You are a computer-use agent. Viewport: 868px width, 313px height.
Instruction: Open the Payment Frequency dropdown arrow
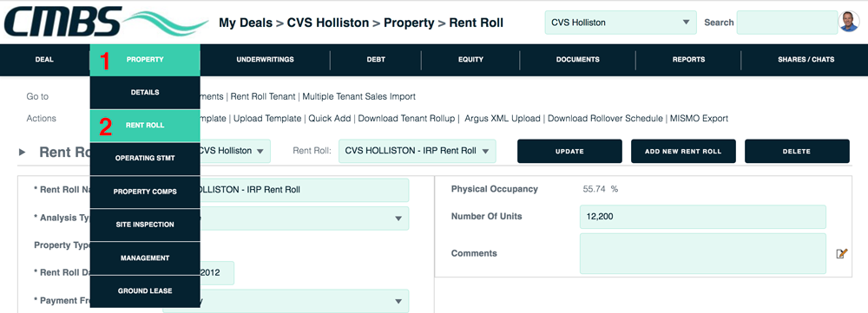point(398,302)
